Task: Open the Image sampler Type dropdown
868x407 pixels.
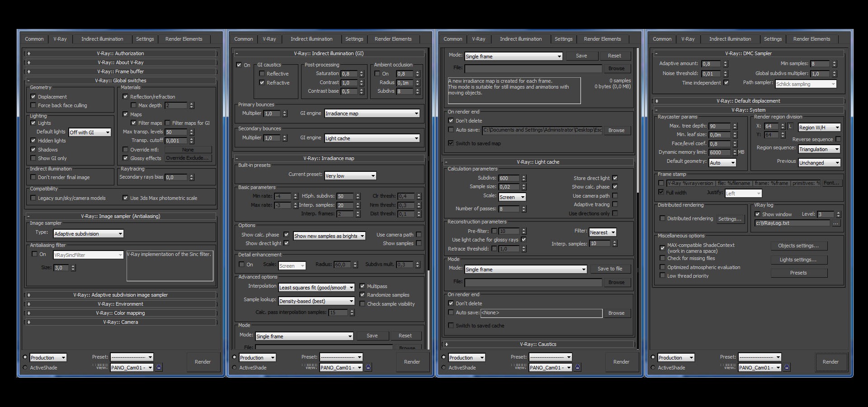Action: (89, 234)
